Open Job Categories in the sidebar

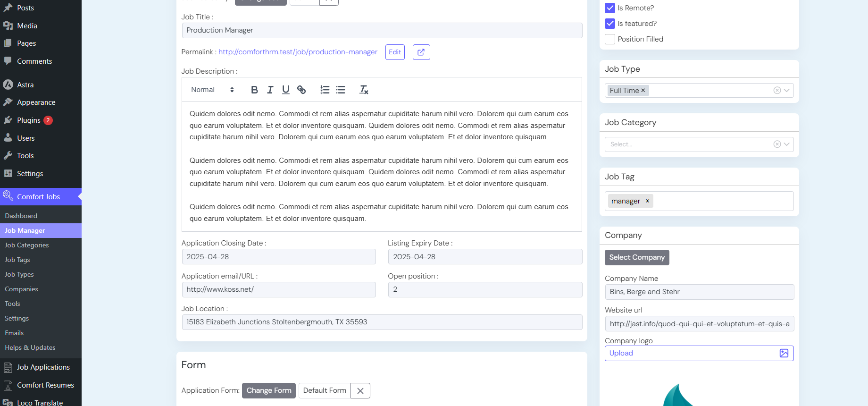pos(27,245)
